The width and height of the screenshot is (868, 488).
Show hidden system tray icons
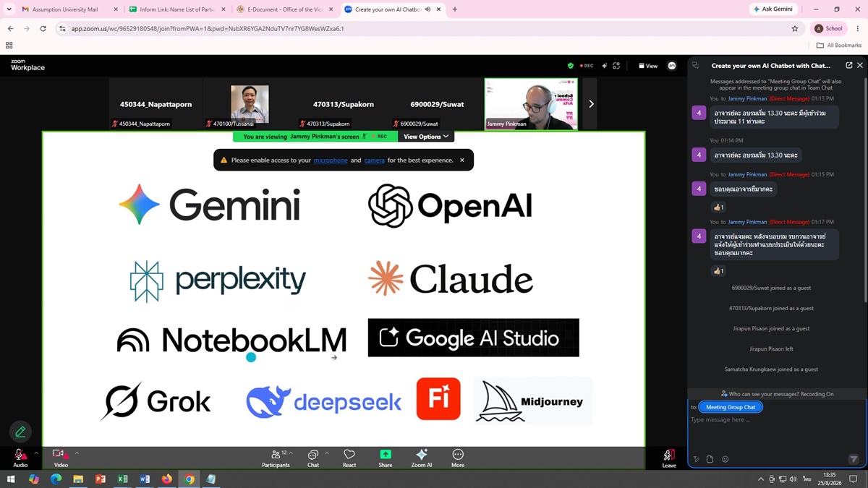pos(760,479)
